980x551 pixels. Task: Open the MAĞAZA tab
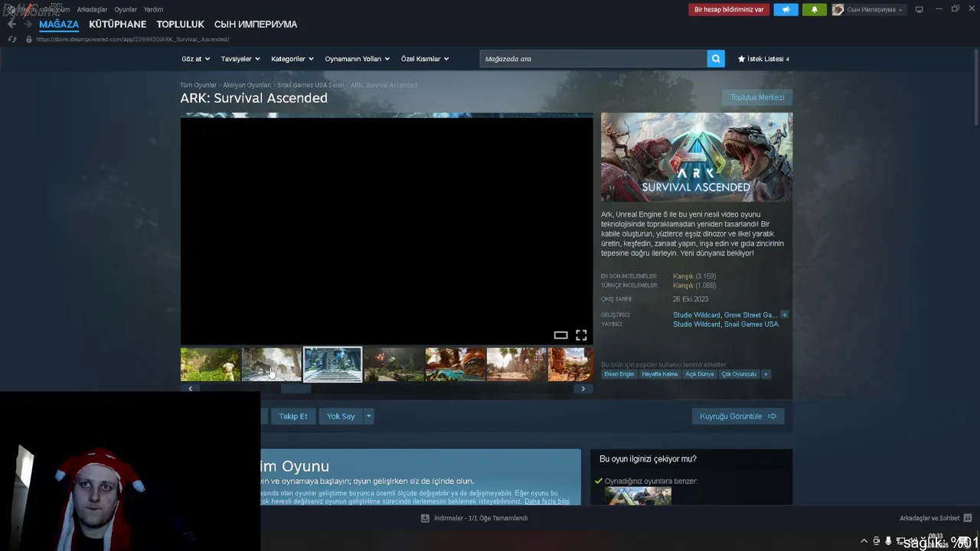coord(59,24)
